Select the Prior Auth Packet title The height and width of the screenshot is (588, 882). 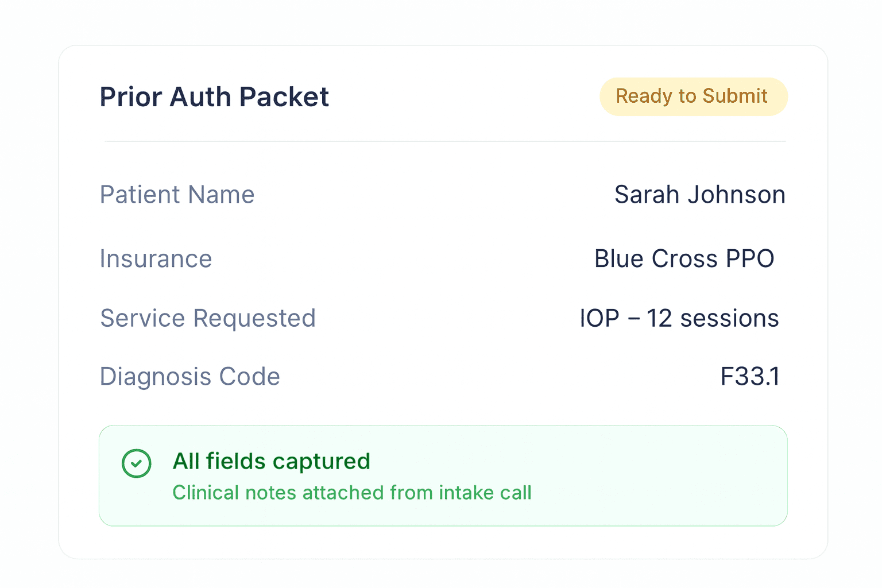(x=214, y=96)
